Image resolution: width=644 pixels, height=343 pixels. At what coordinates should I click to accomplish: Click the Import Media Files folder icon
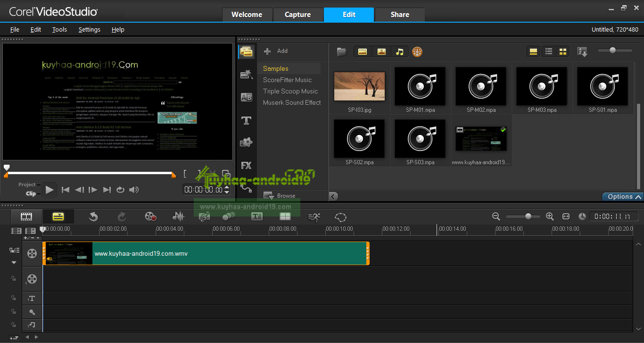[342, 51]
